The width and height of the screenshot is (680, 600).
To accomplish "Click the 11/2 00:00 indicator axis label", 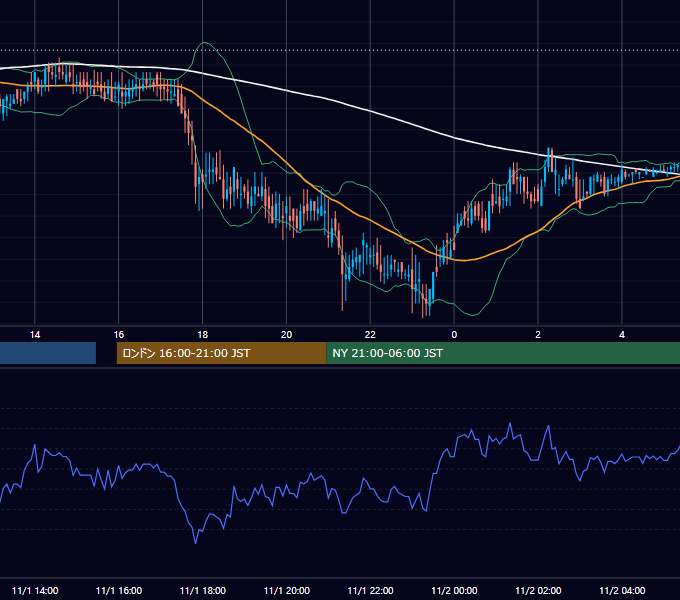I will point(454,590).
